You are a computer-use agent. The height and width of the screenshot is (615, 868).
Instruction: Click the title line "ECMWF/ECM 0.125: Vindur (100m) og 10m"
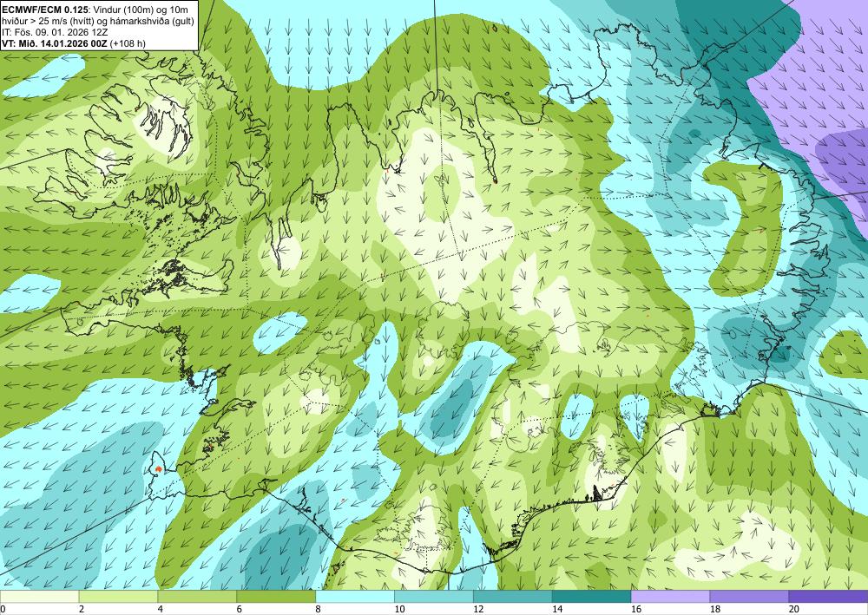[95, 10]
